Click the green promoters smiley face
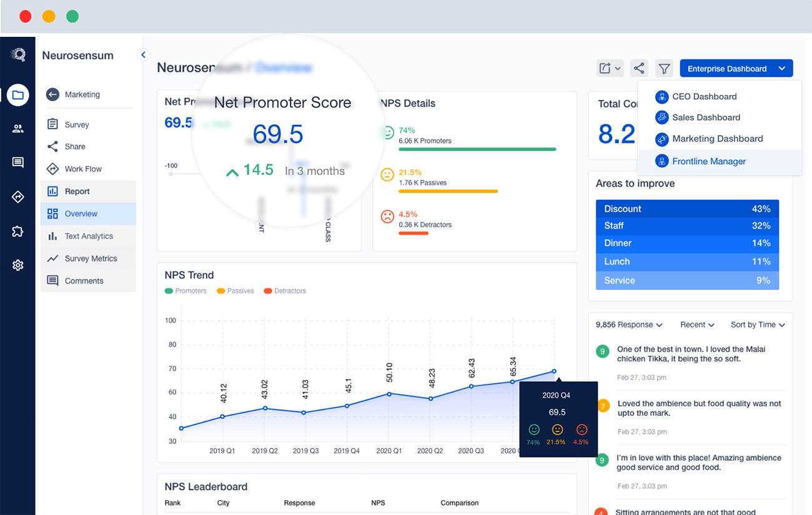Image resolution: width=812 pixels, height=515 pixels. (388, 133)
